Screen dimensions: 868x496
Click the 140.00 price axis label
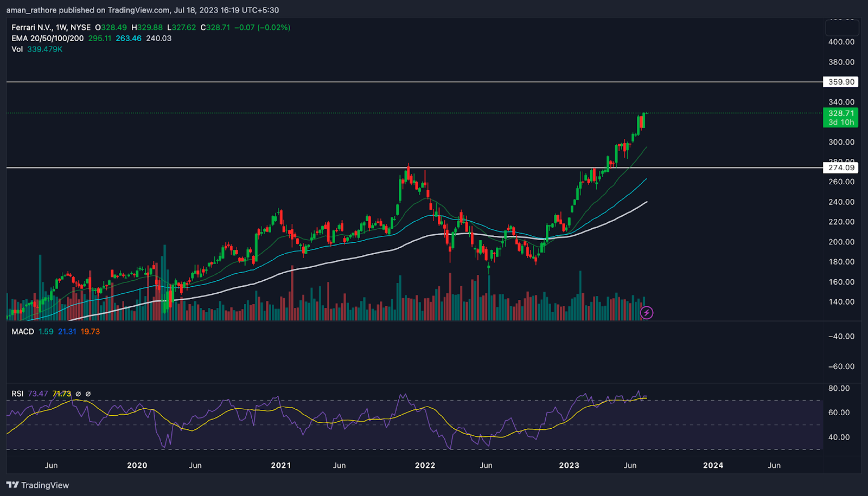[841, 302]
